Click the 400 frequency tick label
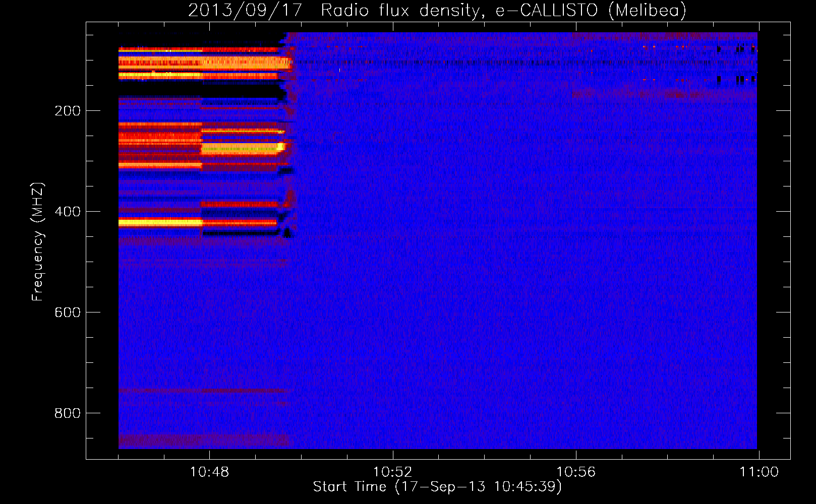 coord(68,212)
